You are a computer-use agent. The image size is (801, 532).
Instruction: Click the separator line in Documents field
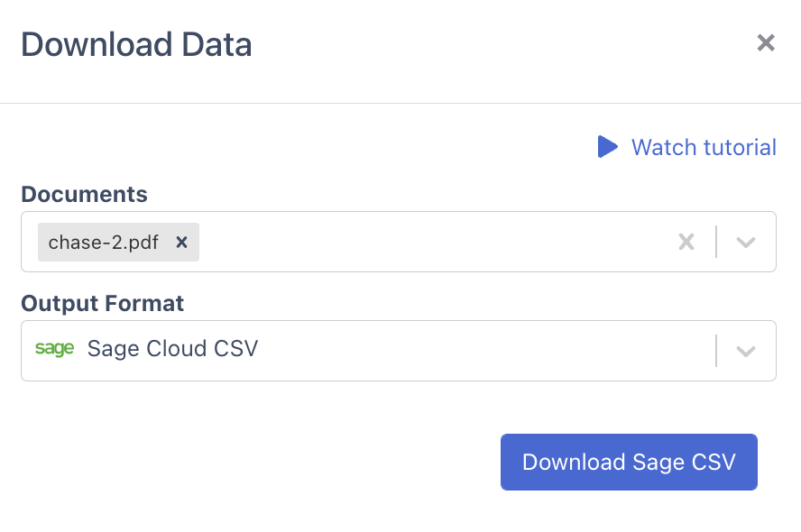716,242
